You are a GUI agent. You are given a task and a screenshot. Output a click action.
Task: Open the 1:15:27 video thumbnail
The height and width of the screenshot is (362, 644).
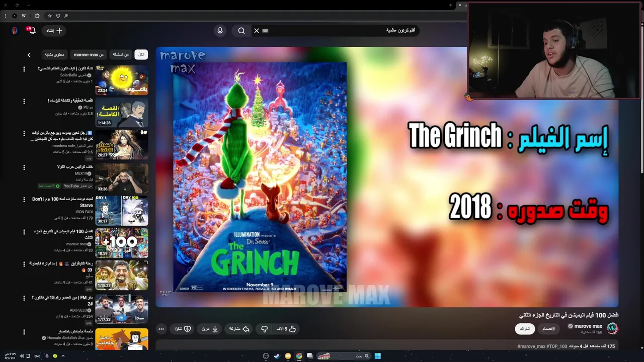tap(122, 275)
